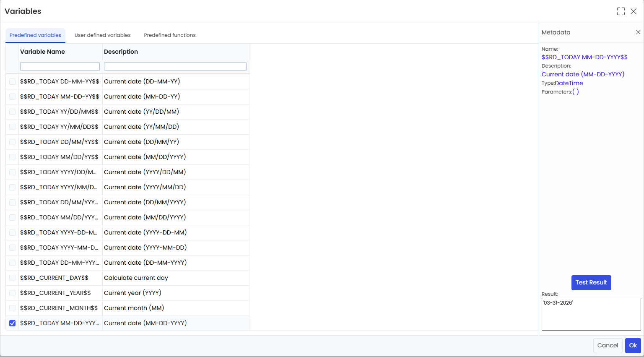Click the Variable Name column header

(42, 52)
